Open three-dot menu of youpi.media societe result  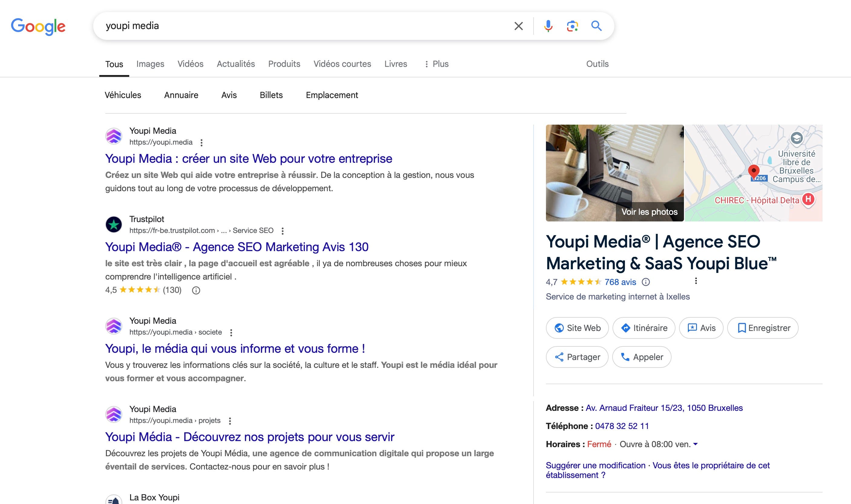pos(231,332)
